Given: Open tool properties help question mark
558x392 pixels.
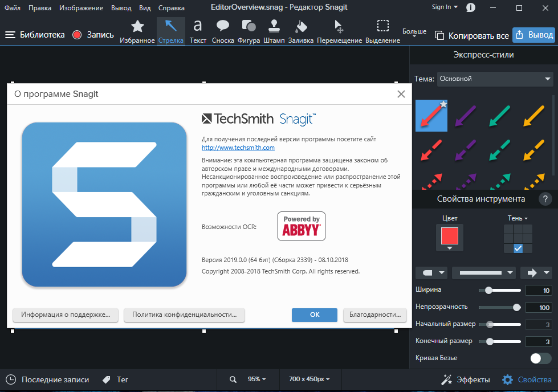Looking at the screenshot, I should 545,199.
